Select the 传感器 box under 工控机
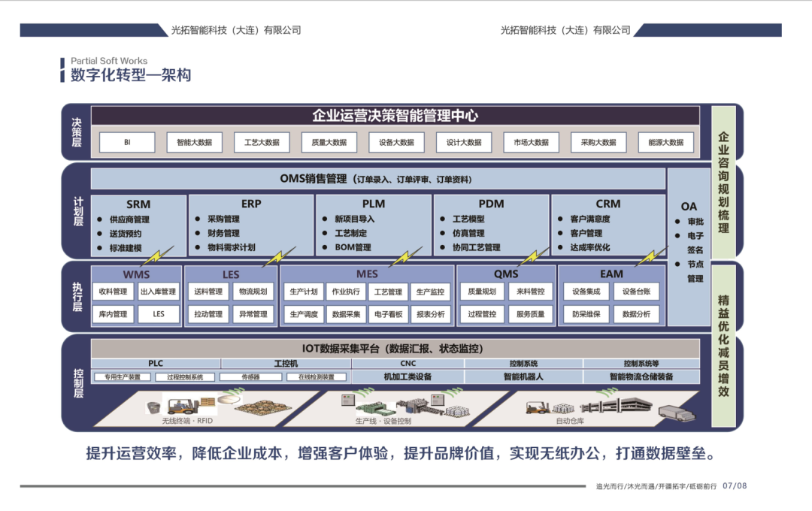The width and height of the screenshot is (812, 511). pos(250,377)
